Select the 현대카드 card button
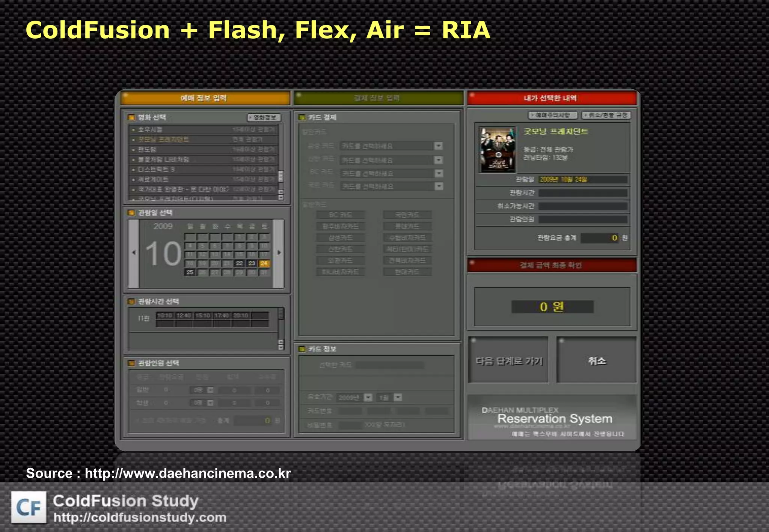This screenshot has height=532, width=769. 407,272
